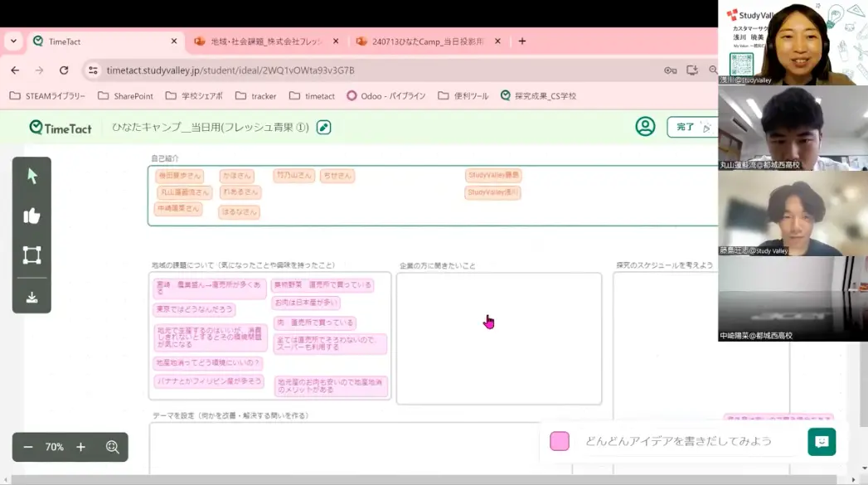
Task: Select the 東京ではどうなんだろう sticky note
Action: (x=195, y=309)
